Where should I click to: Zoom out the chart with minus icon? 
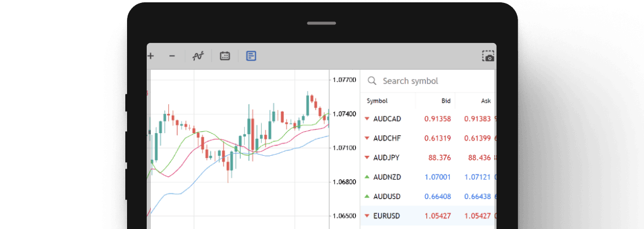tap(172, 56)
